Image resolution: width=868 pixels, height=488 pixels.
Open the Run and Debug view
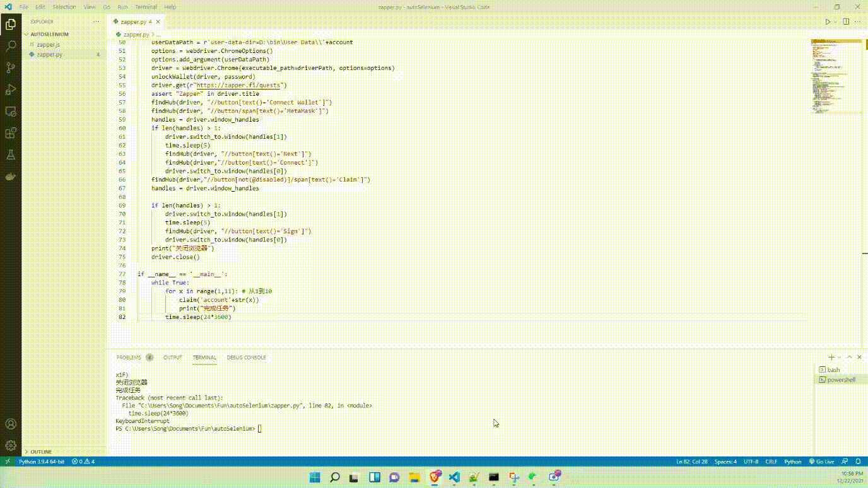point(11,90)
